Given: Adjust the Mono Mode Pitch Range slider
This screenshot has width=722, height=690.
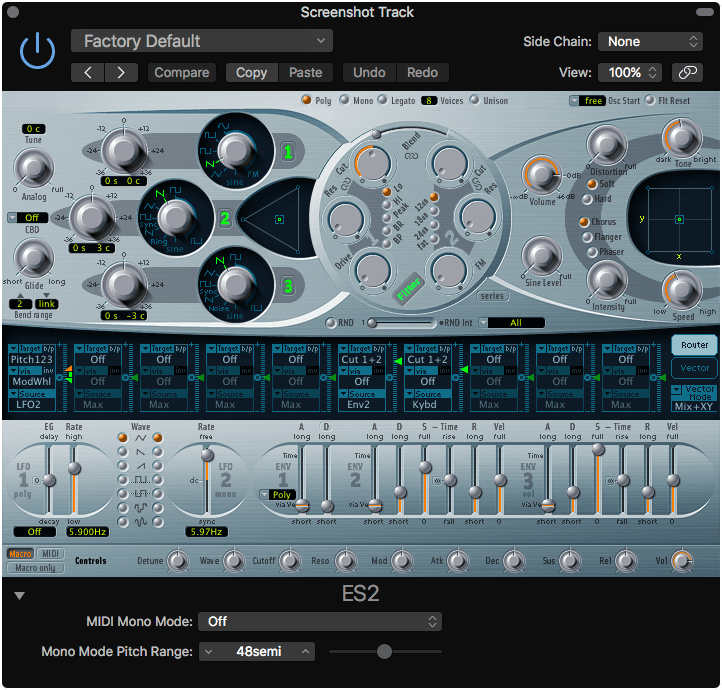Looking at the screenshot, I should pyautogui.click(x=384, y=652).
